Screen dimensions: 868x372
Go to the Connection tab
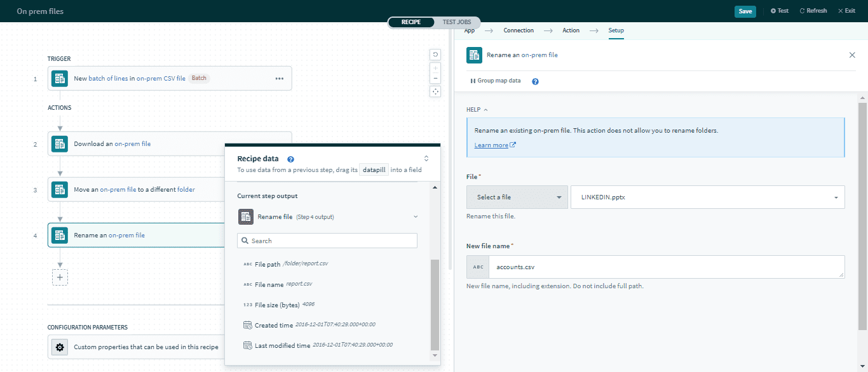tap(519, 30)
